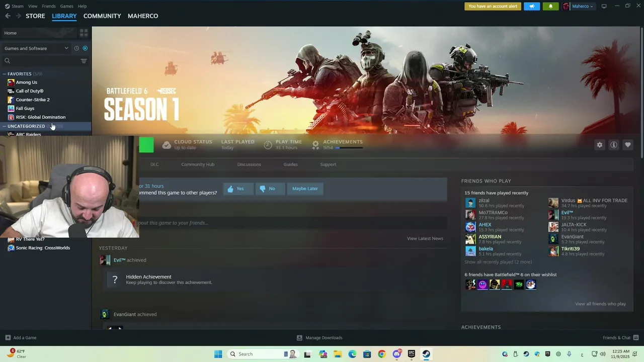The height and width of the screenshot is (362, 644).
Task: Open advanced library filter options icon
Action: pyautogui.click(x=84, y=61)
